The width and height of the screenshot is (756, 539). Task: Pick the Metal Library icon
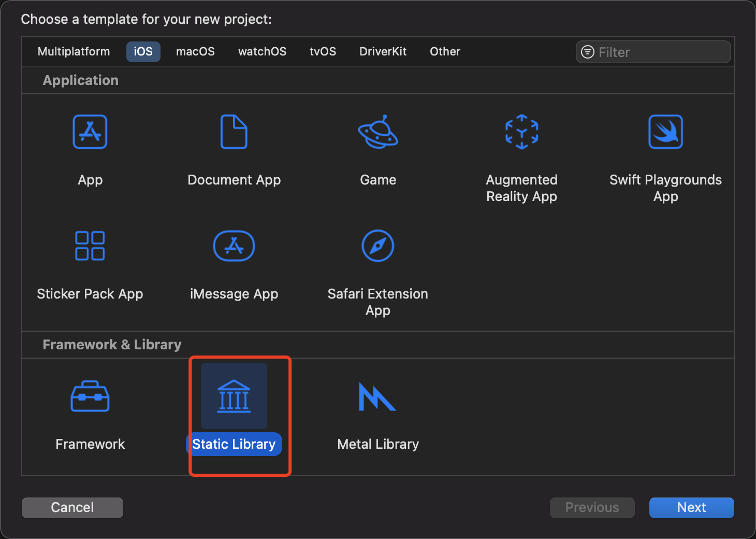point(377,396)
